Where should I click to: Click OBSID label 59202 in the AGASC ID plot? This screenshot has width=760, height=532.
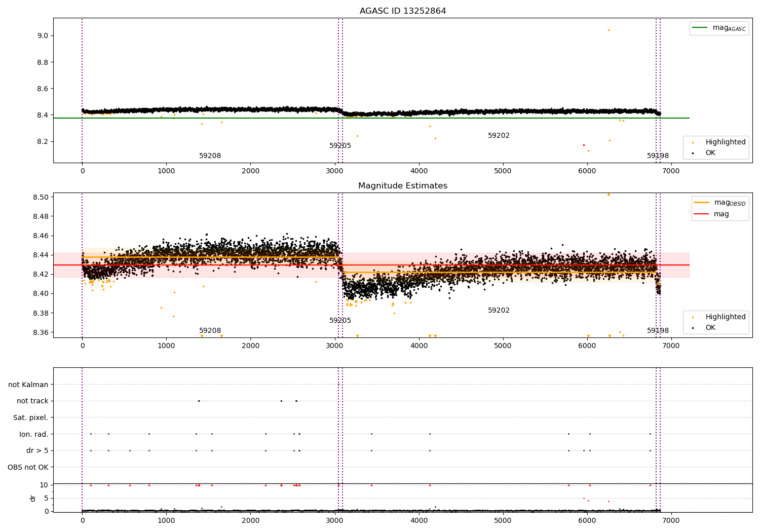tap(499, 136)
